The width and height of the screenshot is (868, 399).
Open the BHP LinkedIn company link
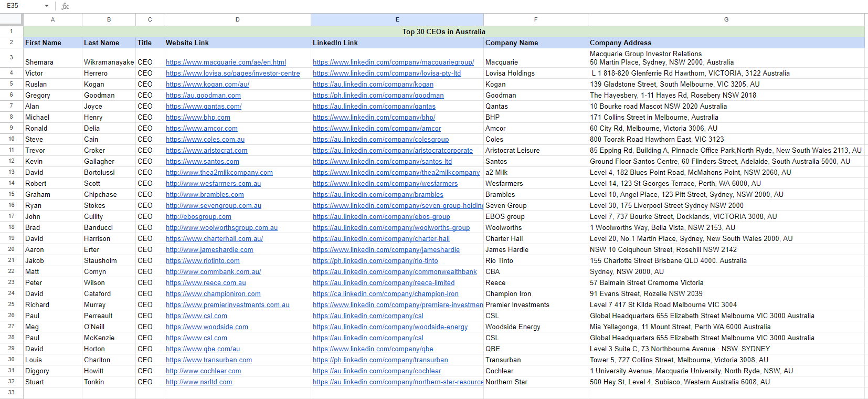click(x=374, y=118)
